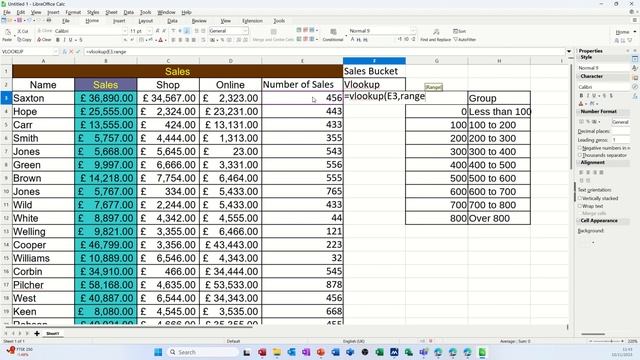This screenshot has width=640, height=360.
Task: Click the column G header
Action: [437, 61]
